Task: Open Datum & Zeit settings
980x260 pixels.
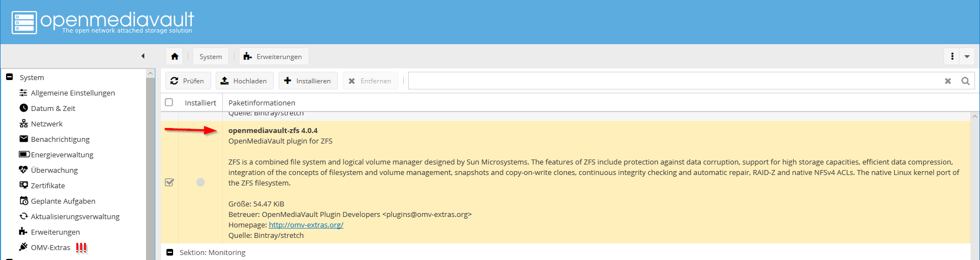Action: (x=53, y=108)
